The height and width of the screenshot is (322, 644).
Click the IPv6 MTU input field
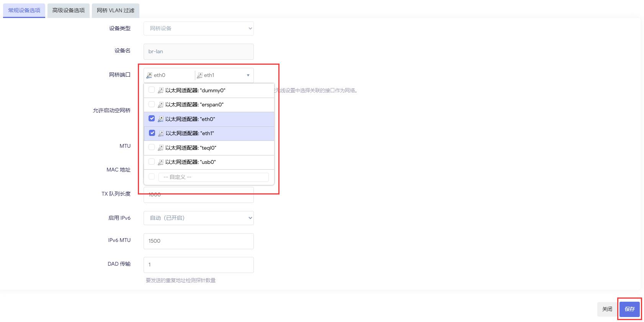coord(198,241)
